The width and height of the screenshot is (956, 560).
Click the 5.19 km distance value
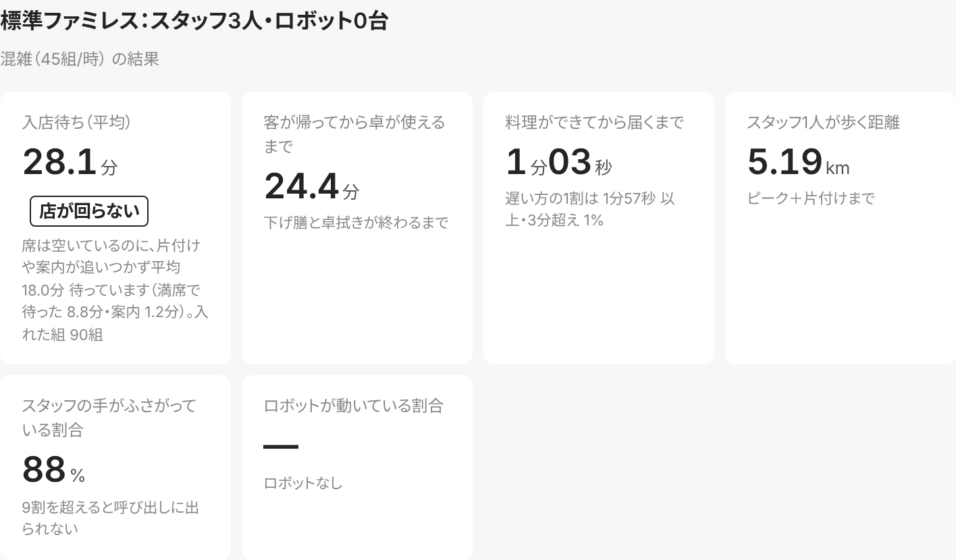coord(799,162)
